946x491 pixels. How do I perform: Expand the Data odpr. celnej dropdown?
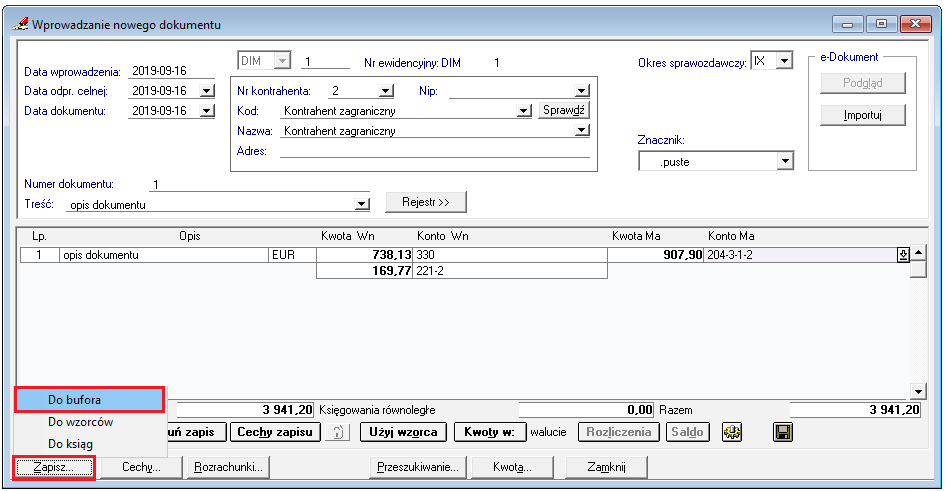pos(207,91)
